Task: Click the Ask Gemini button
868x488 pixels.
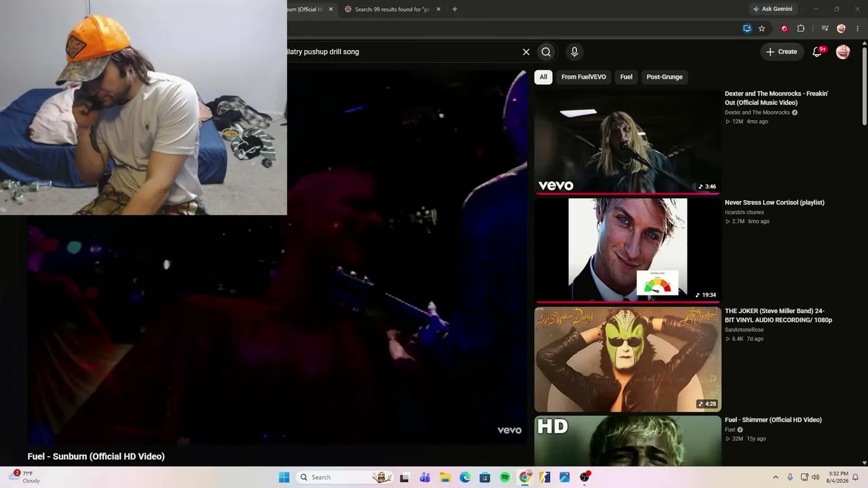Action: pyautogui.click(x=772, y=9)
